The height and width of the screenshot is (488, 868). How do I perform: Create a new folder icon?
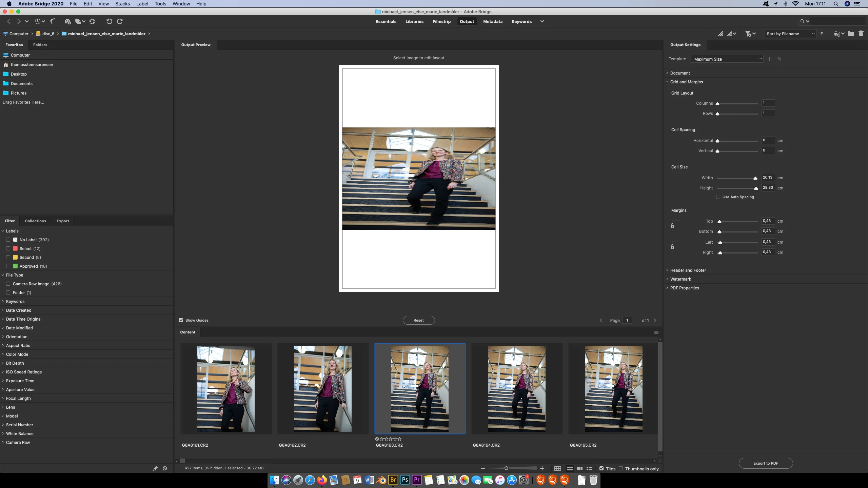pos(851,34)
